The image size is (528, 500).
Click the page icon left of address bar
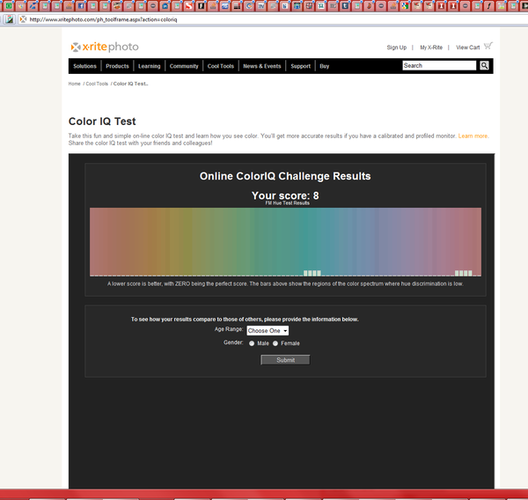10,20
